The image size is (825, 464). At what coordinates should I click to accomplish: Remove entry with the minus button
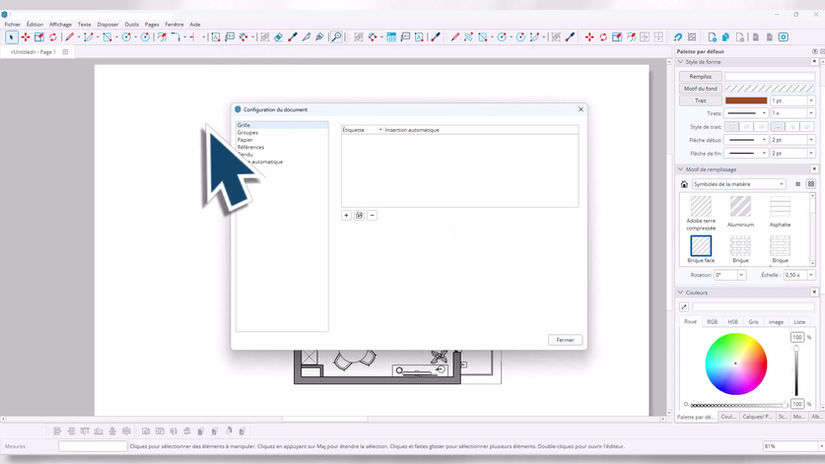point(372,215)
